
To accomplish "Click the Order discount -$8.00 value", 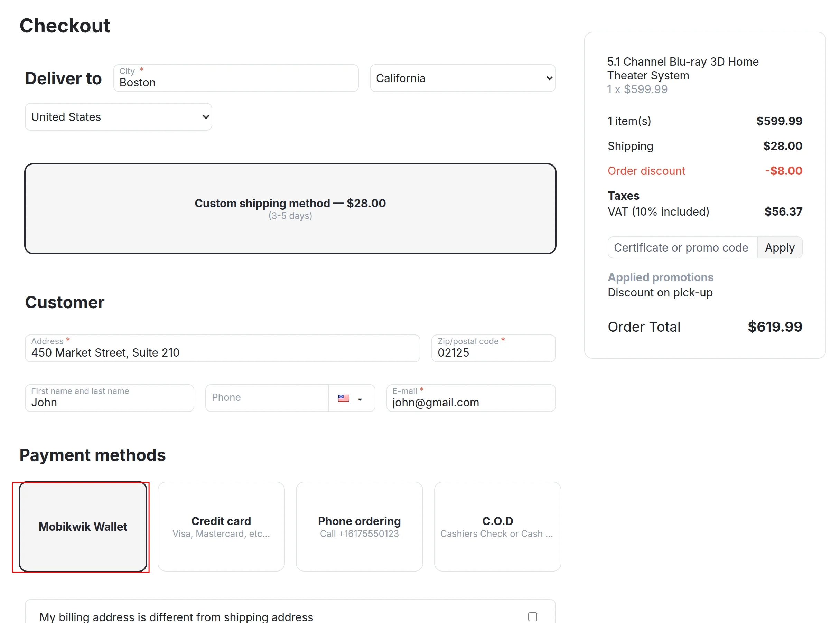I will [x=783, y=171].
